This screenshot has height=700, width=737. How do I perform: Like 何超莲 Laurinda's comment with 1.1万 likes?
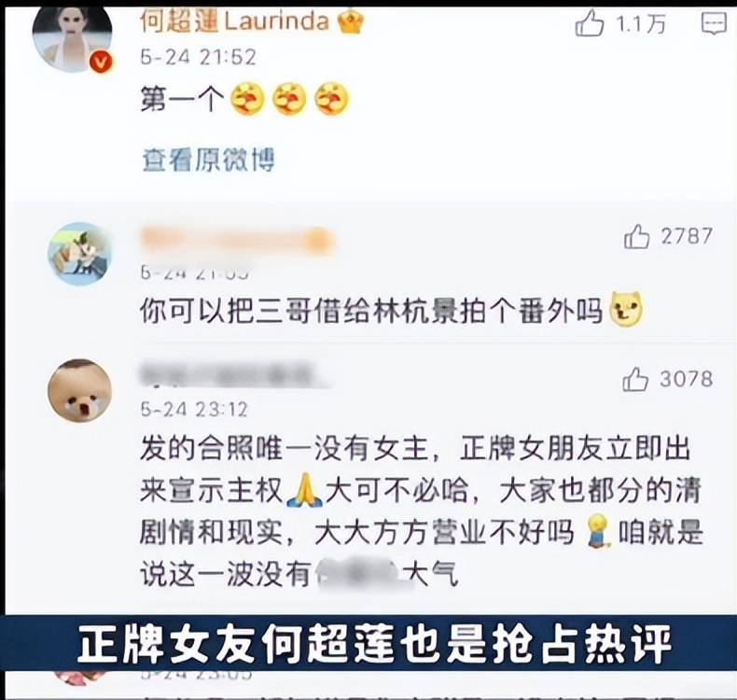590,23
